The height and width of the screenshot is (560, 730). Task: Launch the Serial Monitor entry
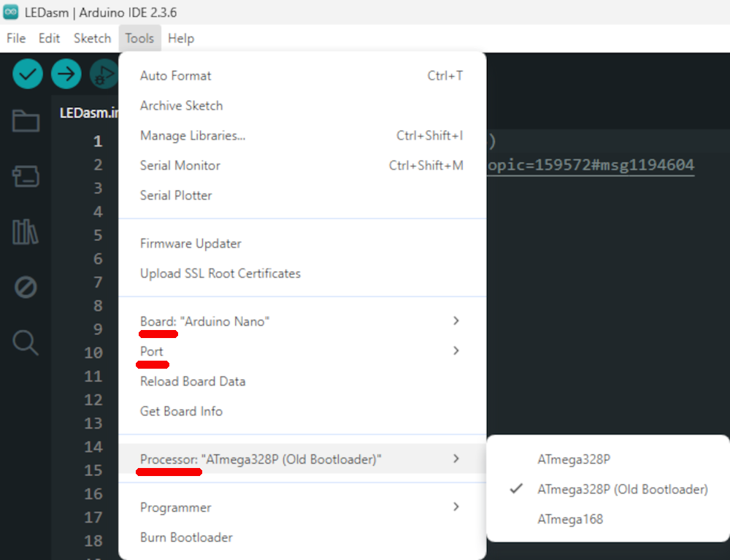click(303, 165)
